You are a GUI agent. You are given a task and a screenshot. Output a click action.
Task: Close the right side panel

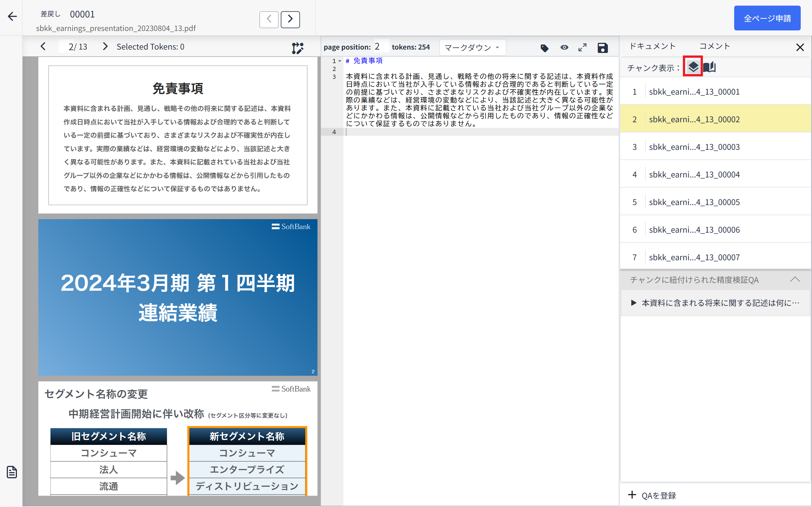[x=800, y=48]
